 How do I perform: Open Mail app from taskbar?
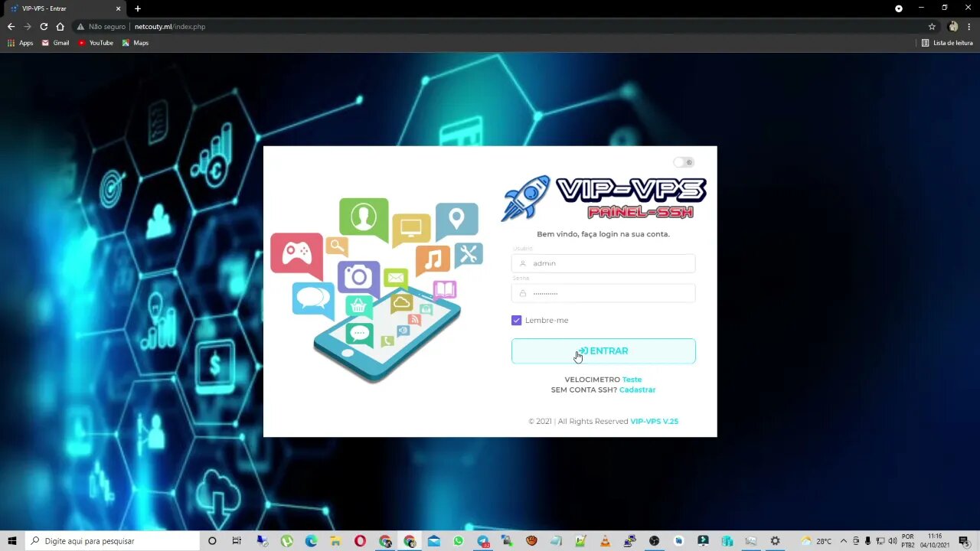click(x=434, y=541)
